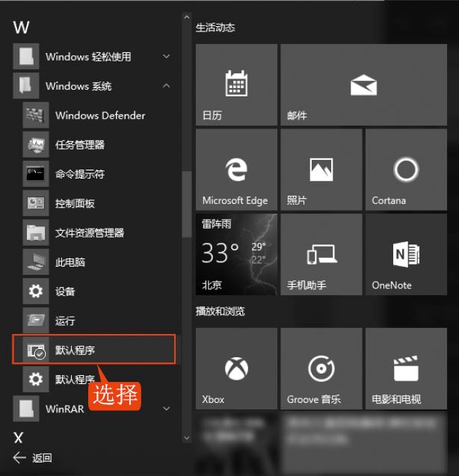Viewport: 459px width, 476px height.
Task: Click the File Explorer (文件资源管理器) icon
Action: click(36, 232)
